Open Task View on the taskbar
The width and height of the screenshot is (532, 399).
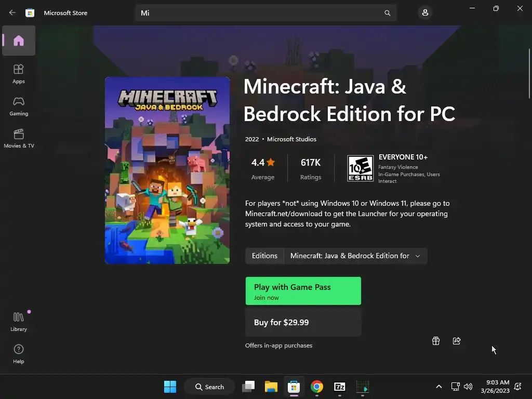point(248,387)
